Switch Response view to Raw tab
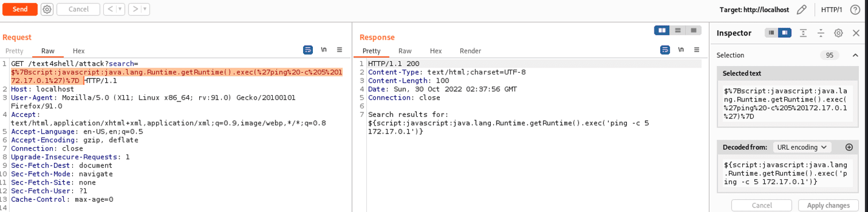868x212 pixels. (405, 51)
